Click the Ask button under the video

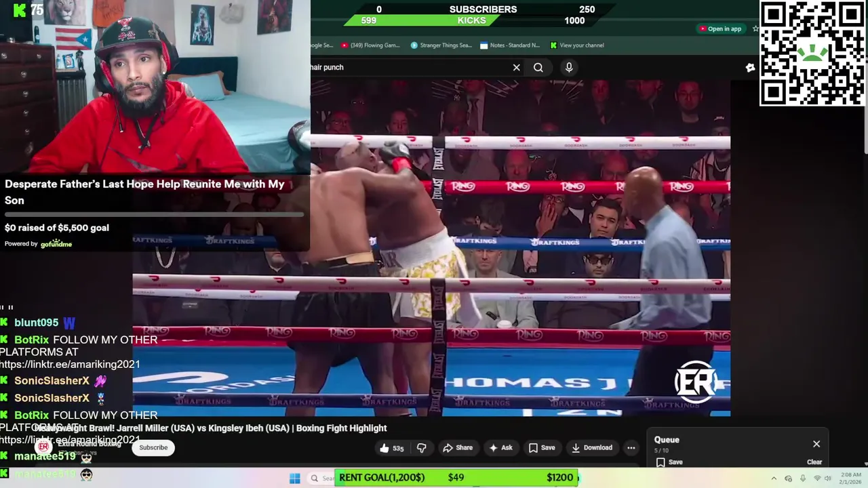[501, 448]
